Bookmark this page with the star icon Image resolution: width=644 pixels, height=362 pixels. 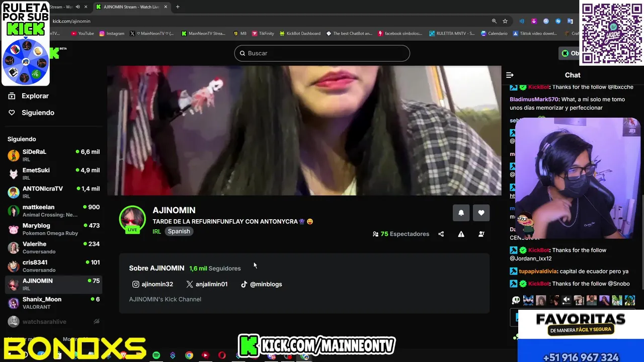click(505, 21)
